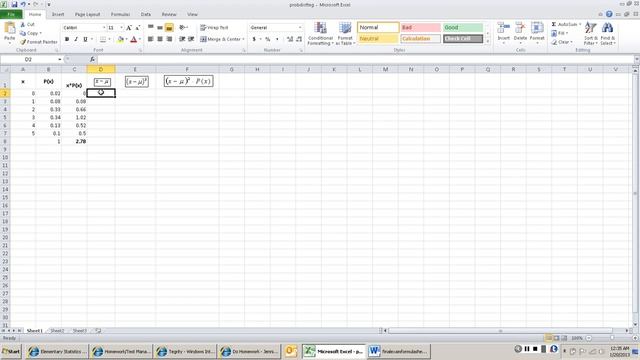The height and width of the screenshot is (360, 640).
Task: Adjust the zoom slider in status bar
Action: pos(611,338)
